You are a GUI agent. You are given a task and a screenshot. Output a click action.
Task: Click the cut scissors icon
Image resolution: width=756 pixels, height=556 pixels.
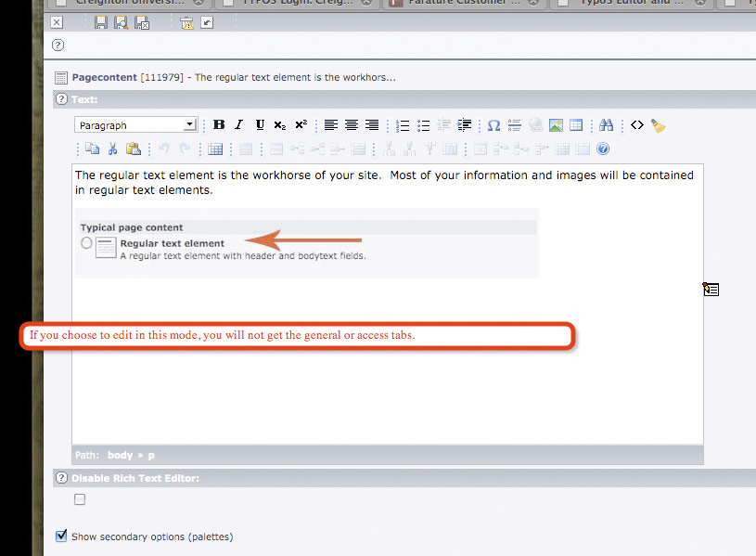(112, 149)
